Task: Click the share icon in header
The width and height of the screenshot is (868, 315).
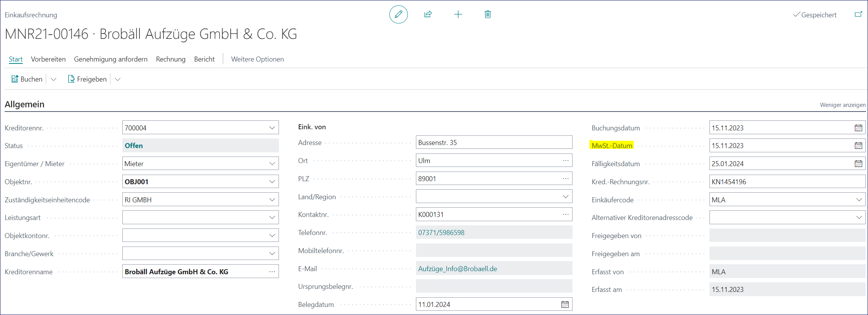Action: click(x=428, y=15)
